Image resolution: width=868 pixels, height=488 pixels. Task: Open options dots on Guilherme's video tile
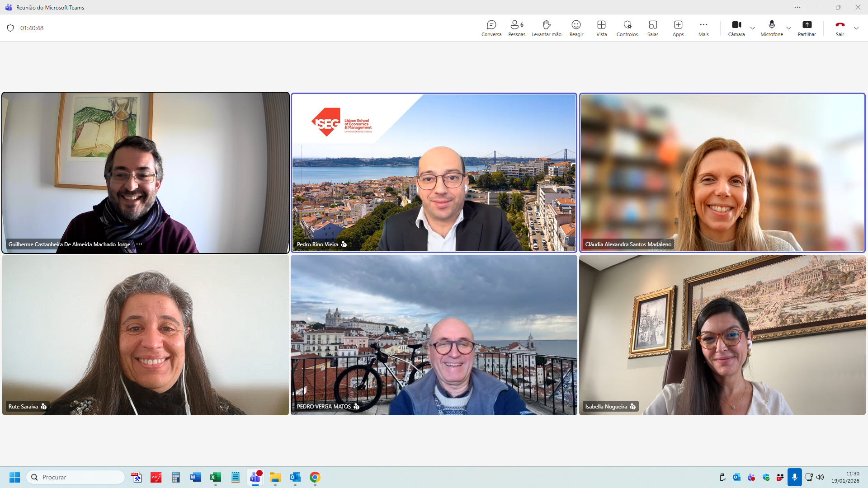139,244
